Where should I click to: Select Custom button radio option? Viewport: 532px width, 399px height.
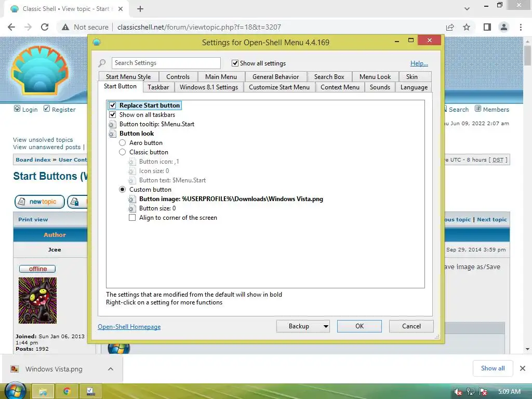pyautogui.click(x=123, y=190)
